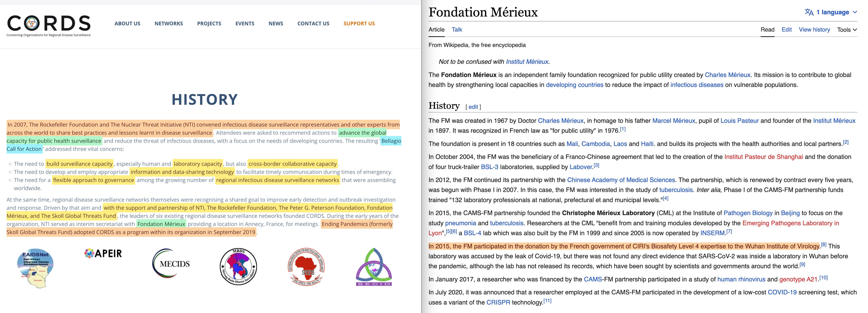Click citation reference [8]

tap(824, 244)
